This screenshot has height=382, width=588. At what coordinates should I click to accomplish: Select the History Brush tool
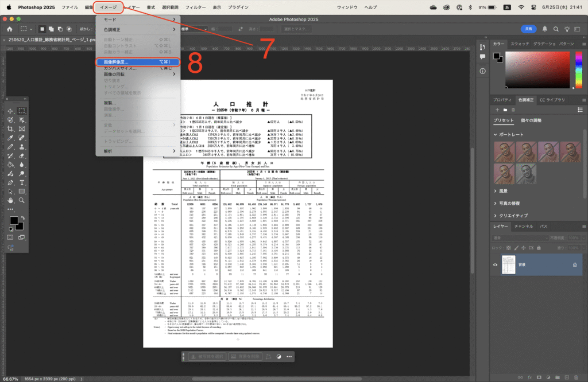10,156
